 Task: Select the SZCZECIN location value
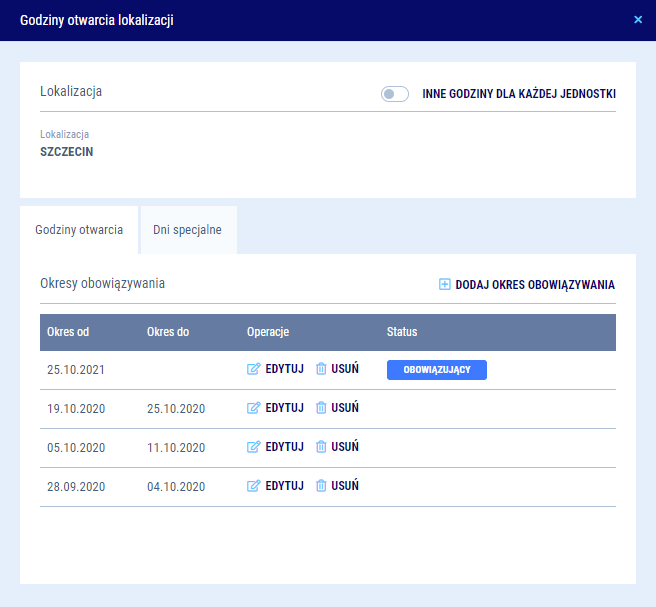[x=67, y=152]
